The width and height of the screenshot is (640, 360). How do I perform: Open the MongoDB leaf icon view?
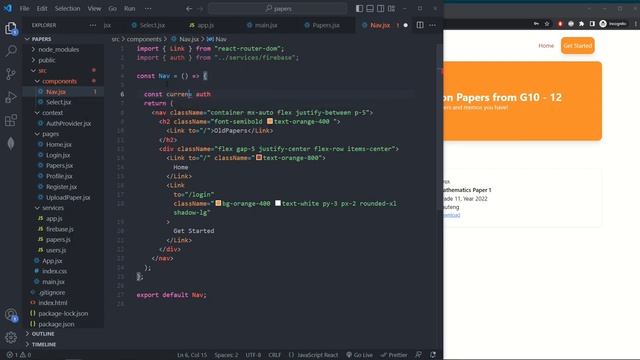11,143
